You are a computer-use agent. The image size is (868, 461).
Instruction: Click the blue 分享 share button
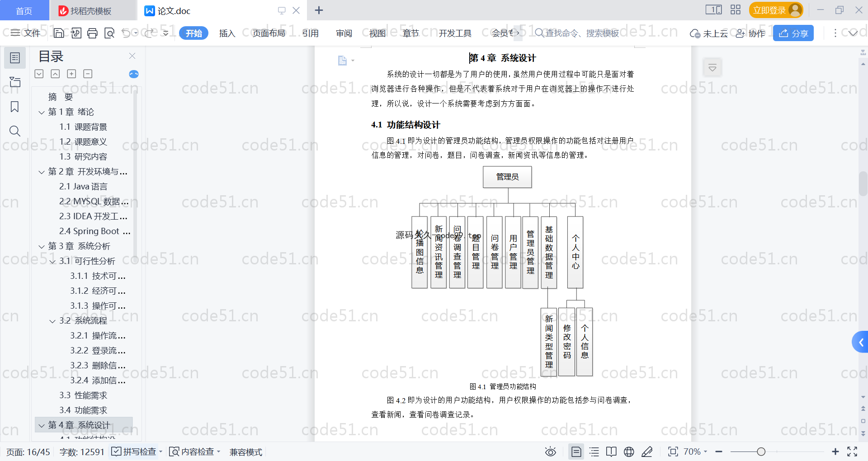(793, 33)
